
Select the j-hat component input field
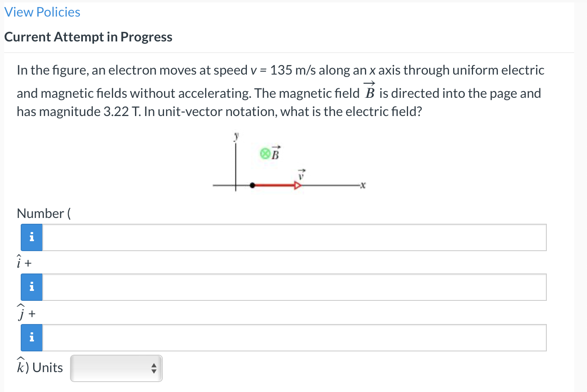click(290, 287)
